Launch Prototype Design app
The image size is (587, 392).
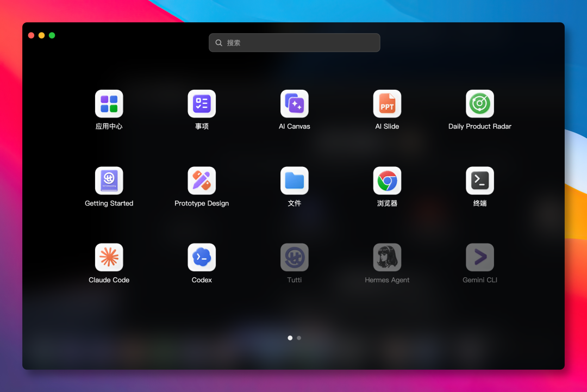(x=202, y=181)
